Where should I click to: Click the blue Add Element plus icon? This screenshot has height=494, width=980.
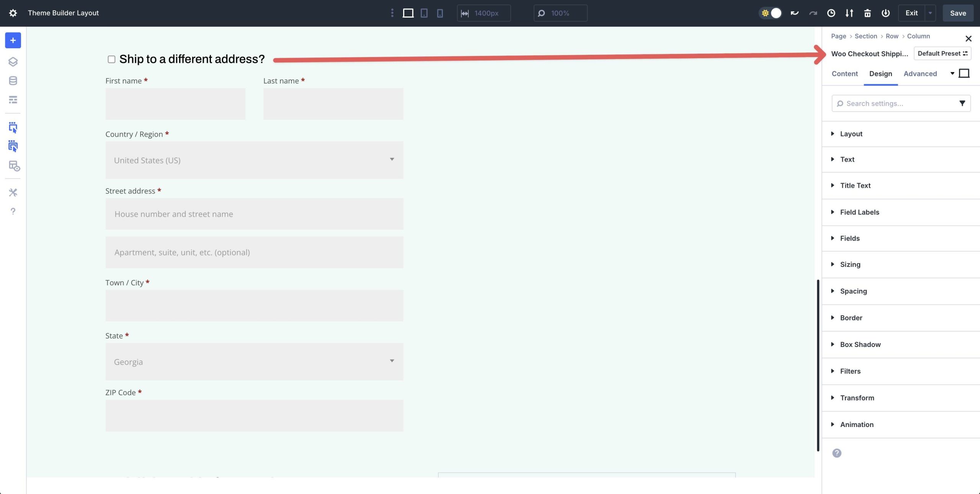pyautogui.click(x=13, y=40)
